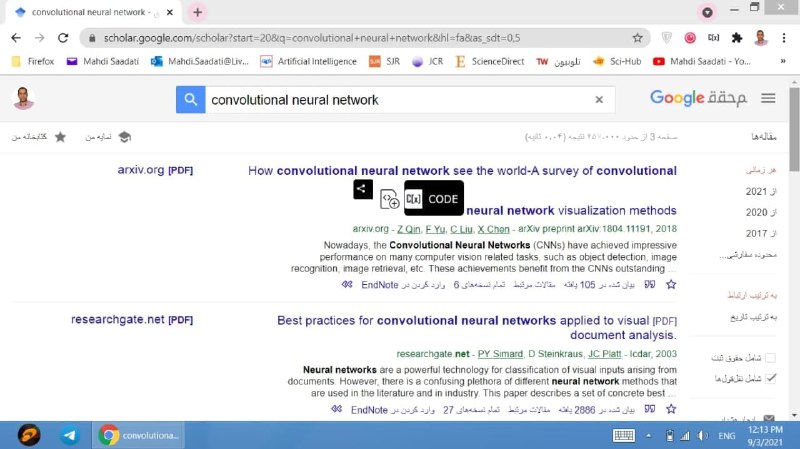Open author Z Qin's profile
Image resolution: width=800 pixels, height=449 pixels.
[409, 229]
